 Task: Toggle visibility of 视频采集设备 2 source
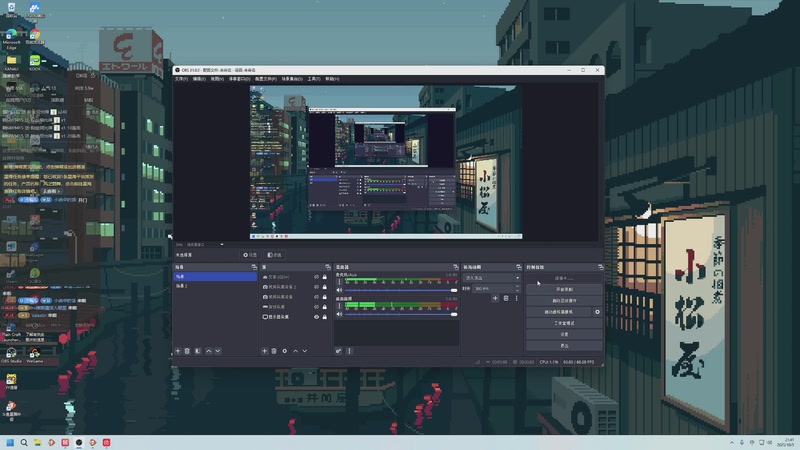(316, 287)
